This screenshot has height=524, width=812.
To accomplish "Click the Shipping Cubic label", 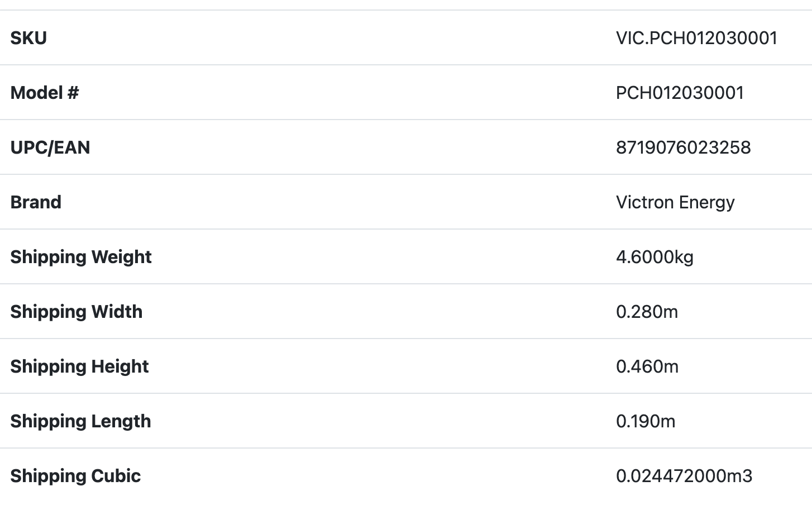I will [x=75, y=476].
